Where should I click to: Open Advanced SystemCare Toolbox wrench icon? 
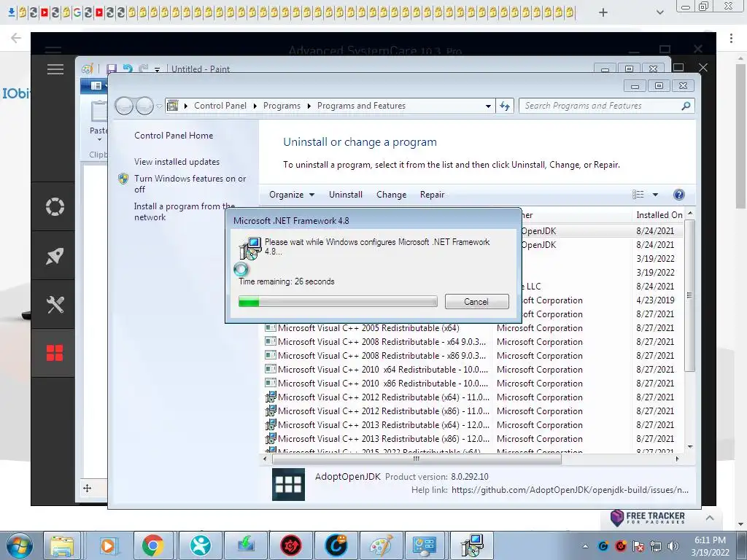click(x=55, y=305)
